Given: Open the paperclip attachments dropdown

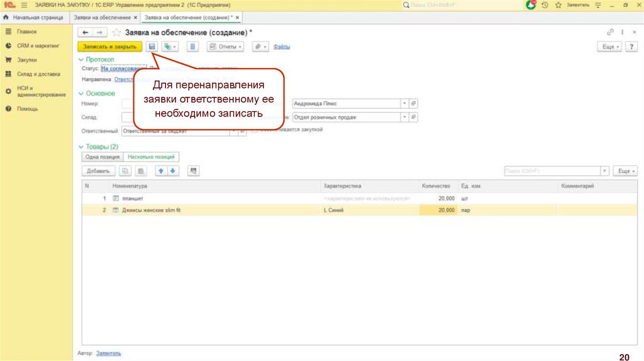Looking at the screenshot, I should [260, 47].
